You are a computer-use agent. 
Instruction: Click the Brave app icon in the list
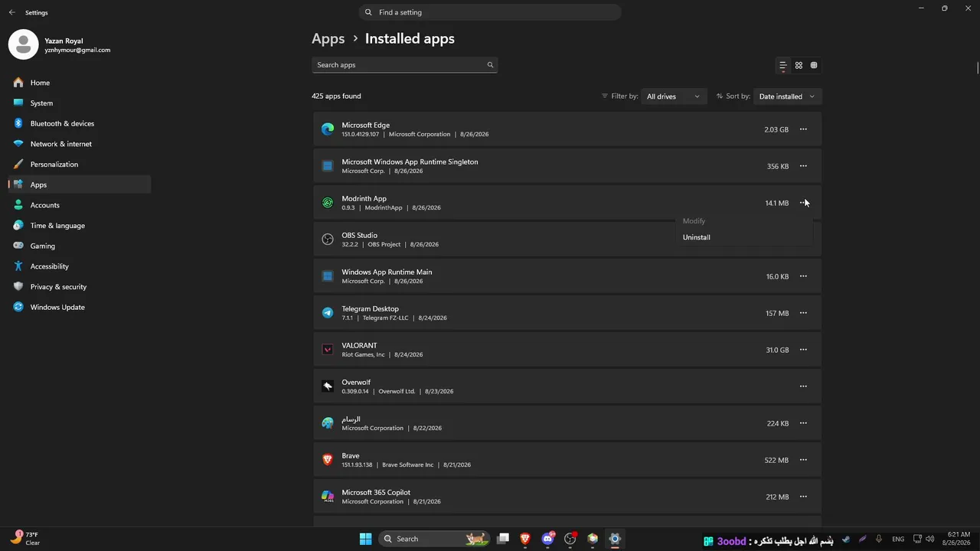point(328,460)
